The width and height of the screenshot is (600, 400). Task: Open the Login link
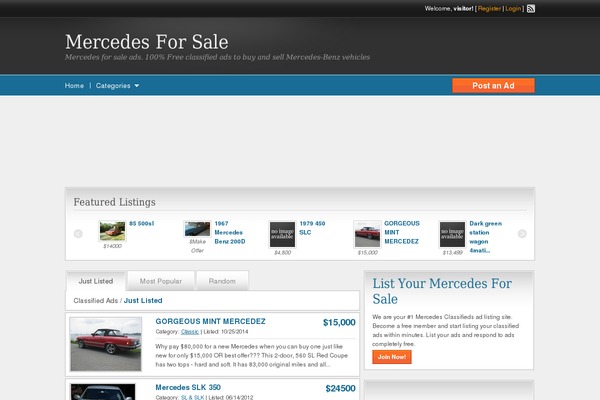[513, 8]
